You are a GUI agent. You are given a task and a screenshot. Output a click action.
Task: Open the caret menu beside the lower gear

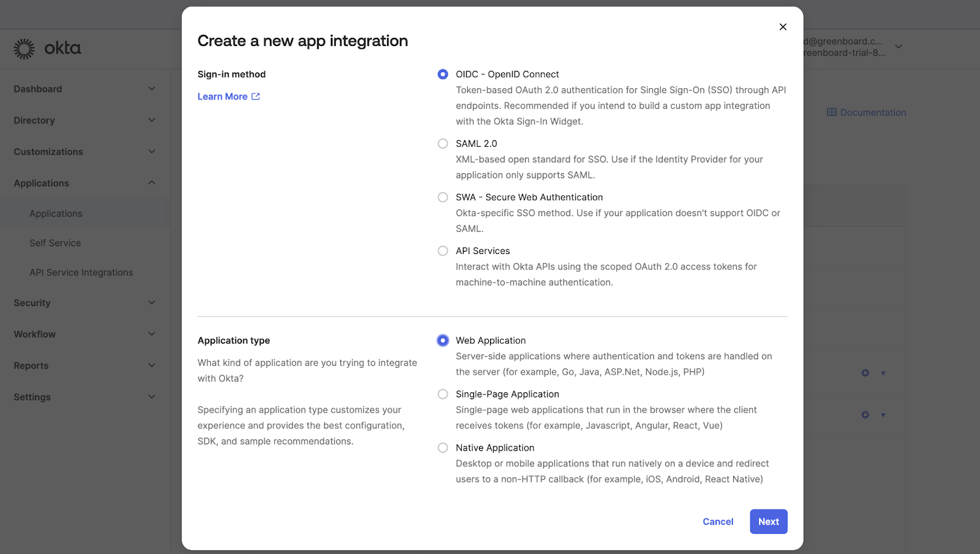pyautogui.click(x=883, y=415)
